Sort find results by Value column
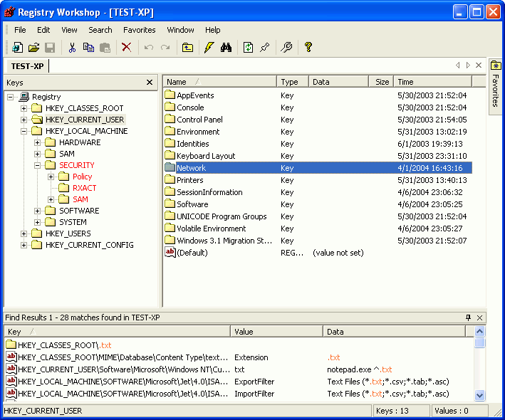The image size is (505, 420). (276, 332)
